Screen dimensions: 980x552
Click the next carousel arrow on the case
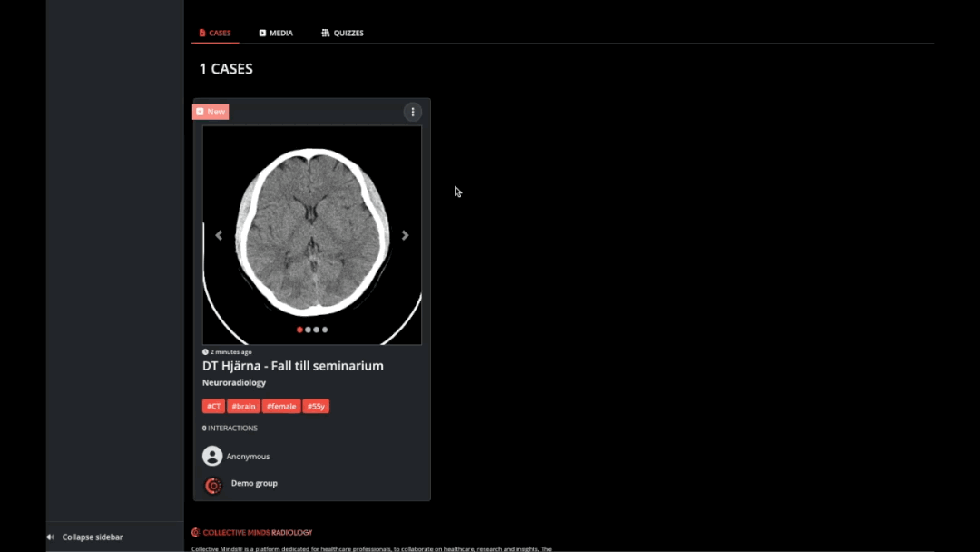(x=406, y=234)
